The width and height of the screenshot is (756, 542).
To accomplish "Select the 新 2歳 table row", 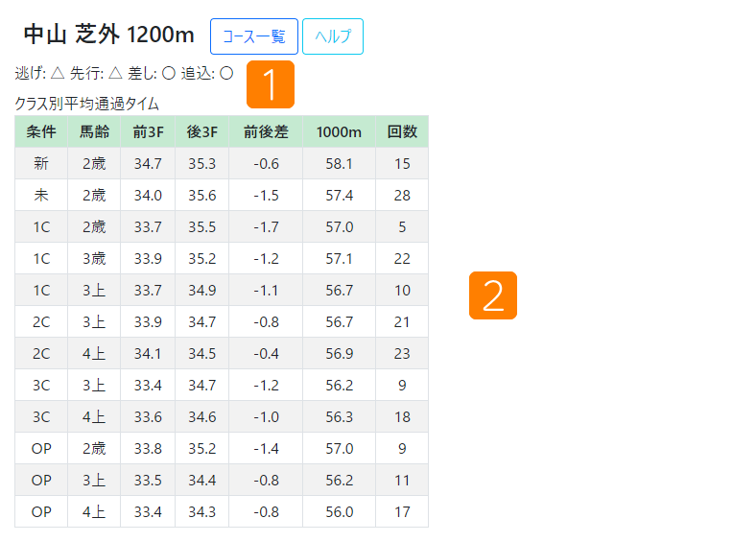I will tap(222, 163).
